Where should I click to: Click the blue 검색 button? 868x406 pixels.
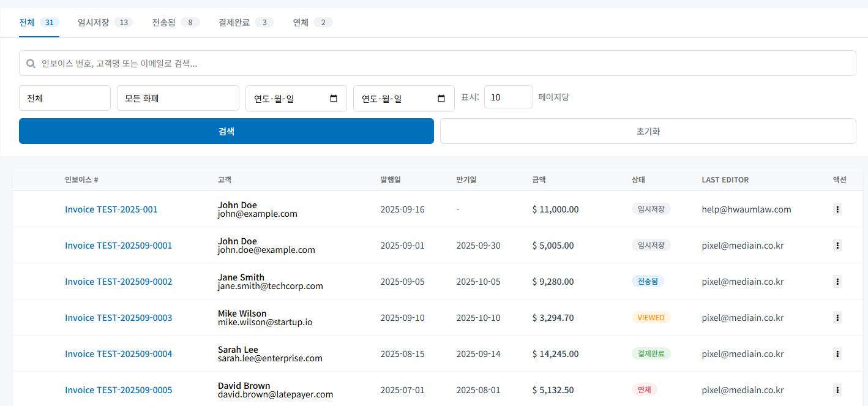tap(226, 131)
